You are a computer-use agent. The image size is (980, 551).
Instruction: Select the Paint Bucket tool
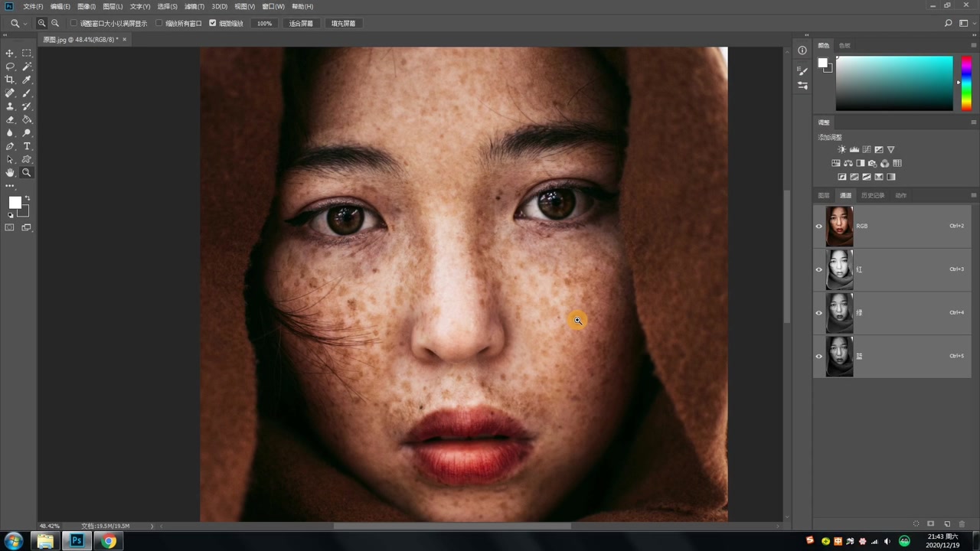click(27, 119)
